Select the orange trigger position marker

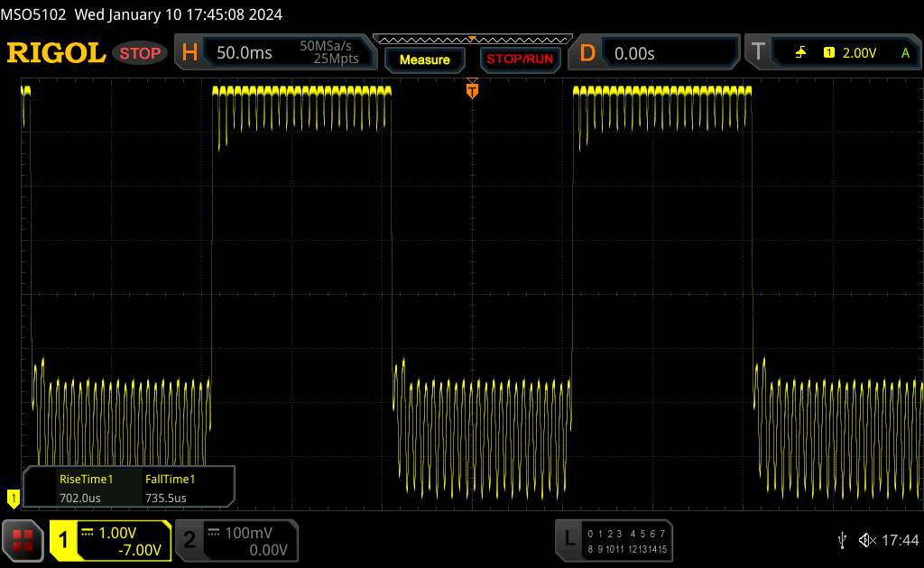coord(471,90)
